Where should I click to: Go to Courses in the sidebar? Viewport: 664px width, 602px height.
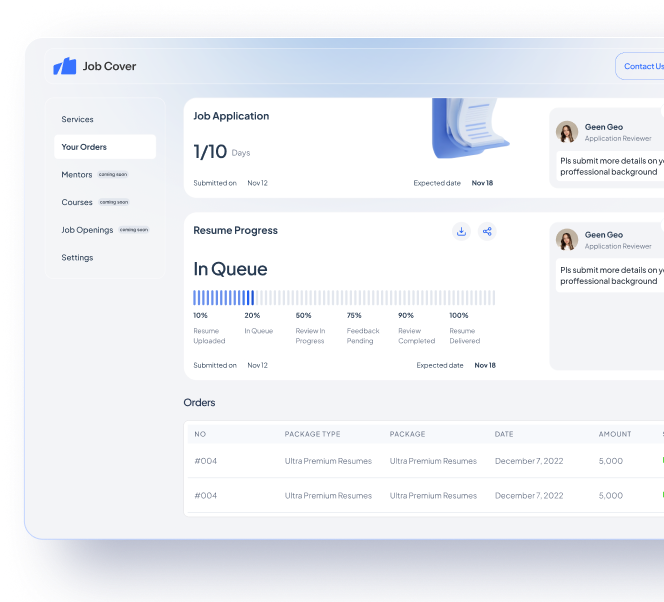pos(77,202)
